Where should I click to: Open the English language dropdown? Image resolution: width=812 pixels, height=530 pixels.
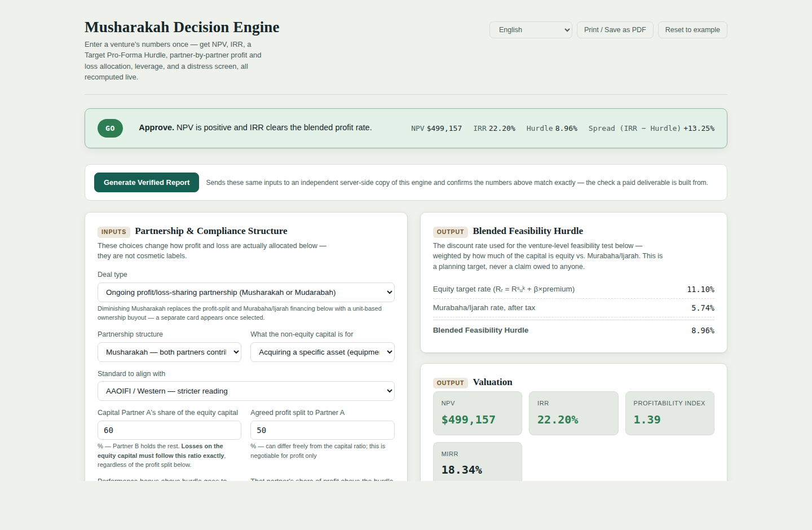pos(531,30)
